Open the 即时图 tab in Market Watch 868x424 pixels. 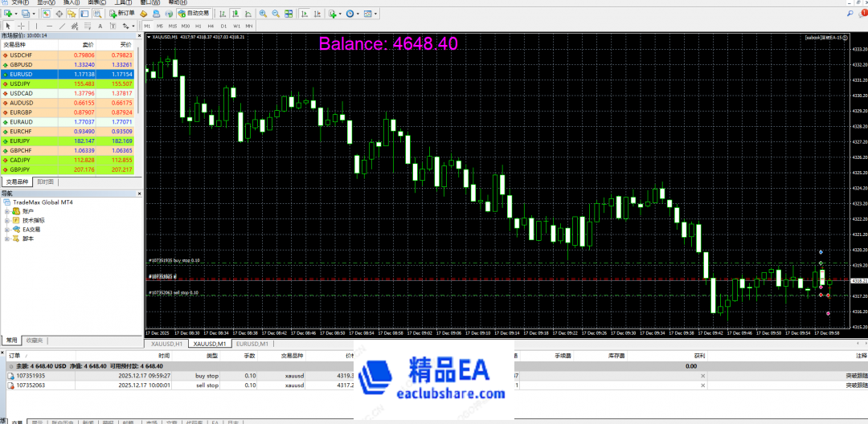tap(46, 182)
